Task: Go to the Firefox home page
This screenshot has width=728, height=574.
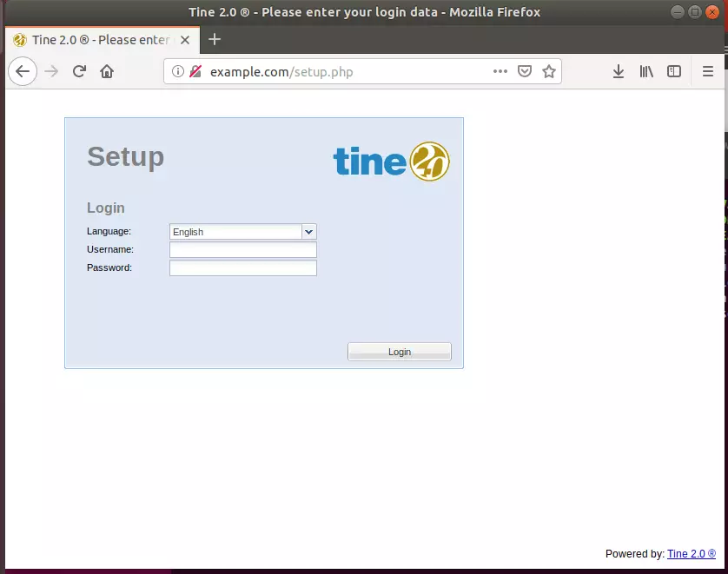Action: [x=107, y=71]
